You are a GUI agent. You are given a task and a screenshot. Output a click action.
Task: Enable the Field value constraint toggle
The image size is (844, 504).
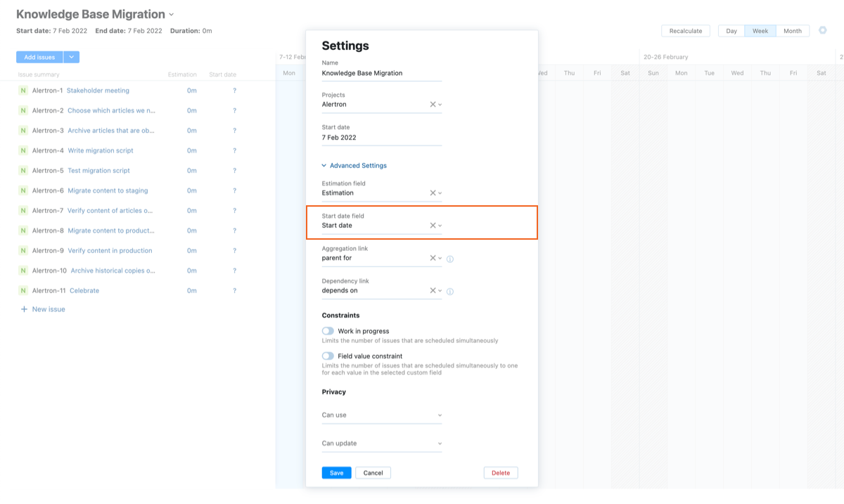coord(328,356)
